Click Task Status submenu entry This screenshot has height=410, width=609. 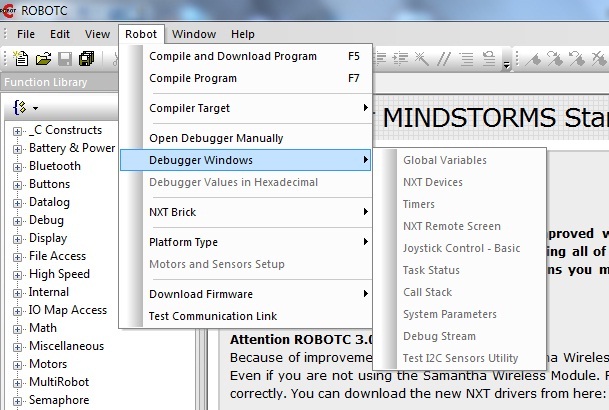(459, 270)
